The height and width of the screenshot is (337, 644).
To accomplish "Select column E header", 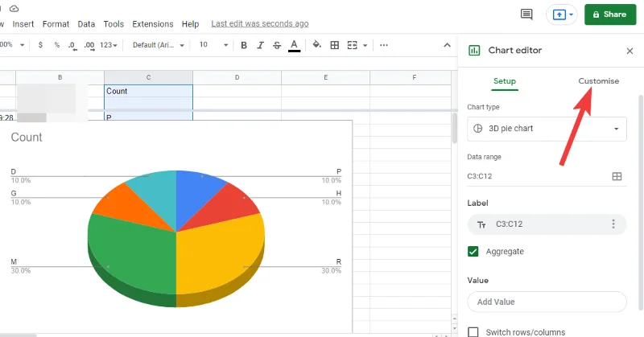I will click(x=326, y=77).
